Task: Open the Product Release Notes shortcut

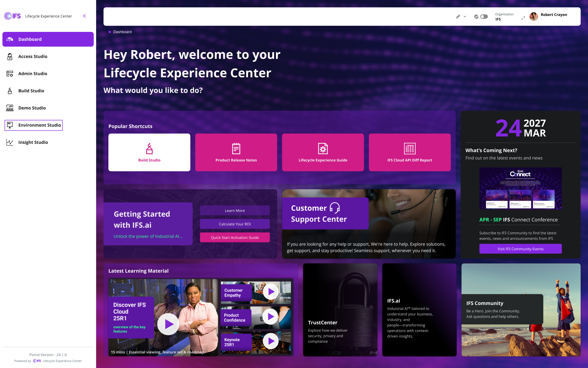Action: tap(236, 152)
